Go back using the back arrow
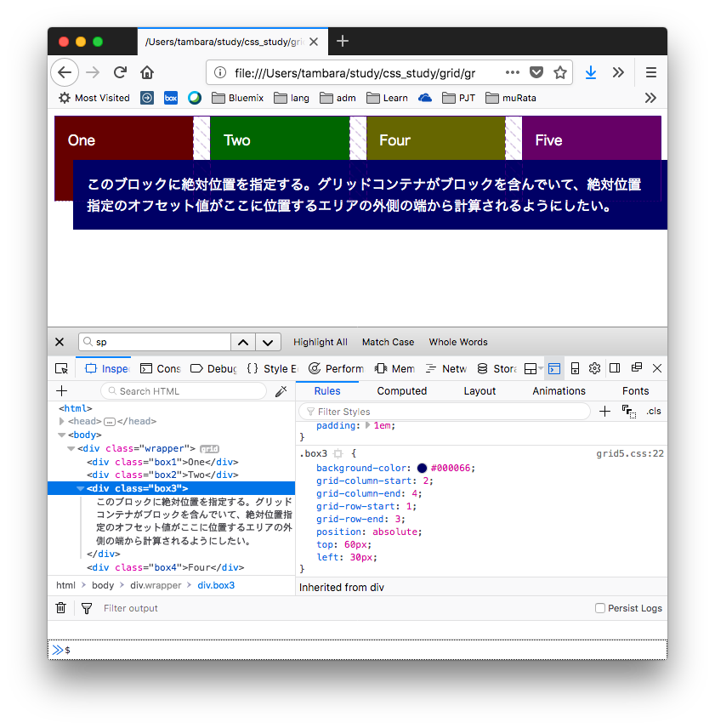 [x=65, y=72]
